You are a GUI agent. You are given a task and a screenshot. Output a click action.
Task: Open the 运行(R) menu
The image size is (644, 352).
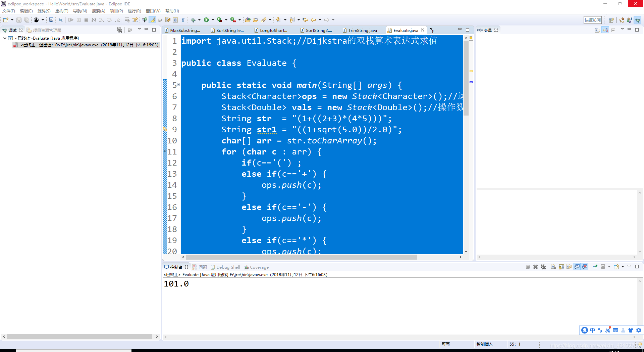tap(134, 11)
